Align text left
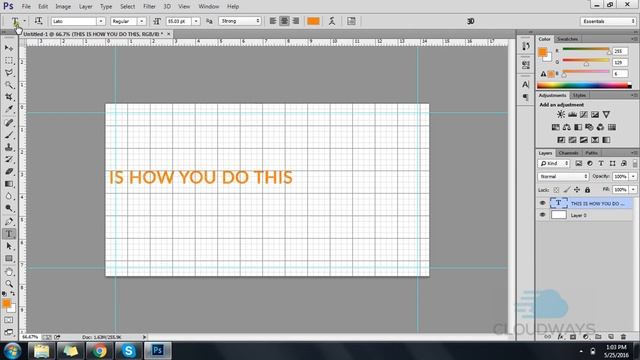640x360 pixels. [x=273, y=21]
